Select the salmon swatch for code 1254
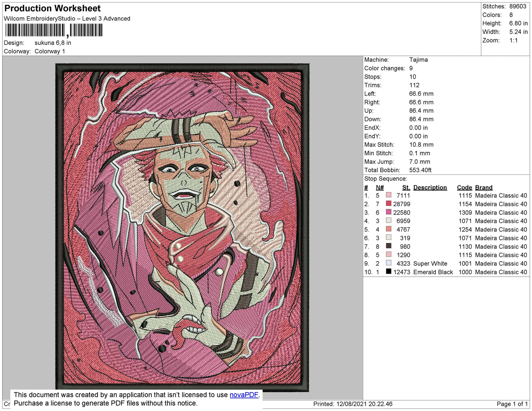 388,229
